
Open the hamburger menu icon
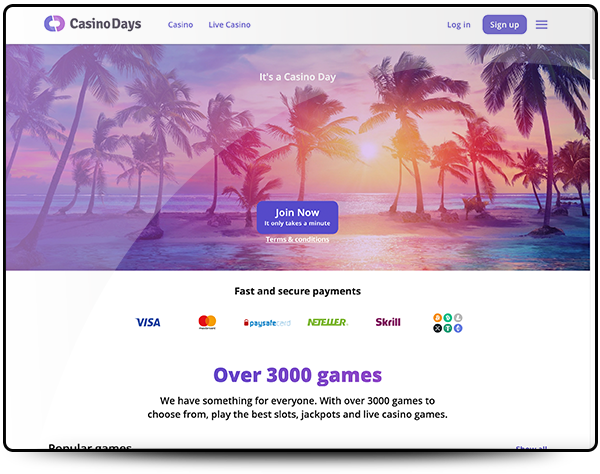tap(541, 25)
